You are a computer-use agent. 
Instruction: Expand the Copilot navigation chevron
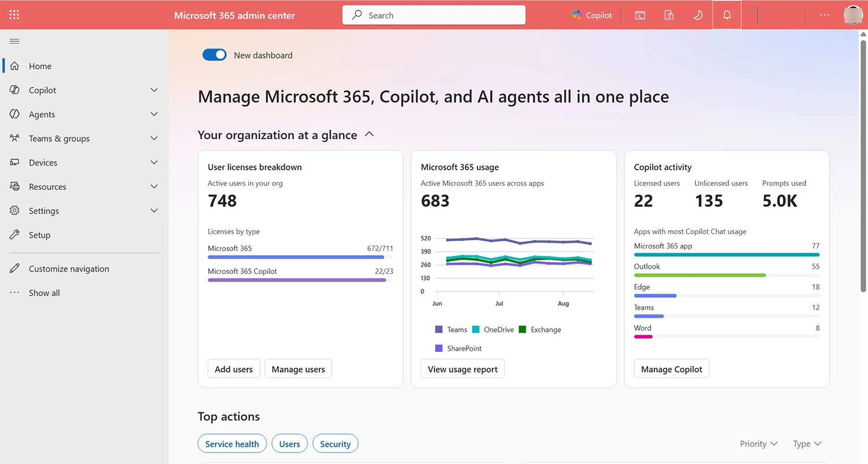coord(154,90)
